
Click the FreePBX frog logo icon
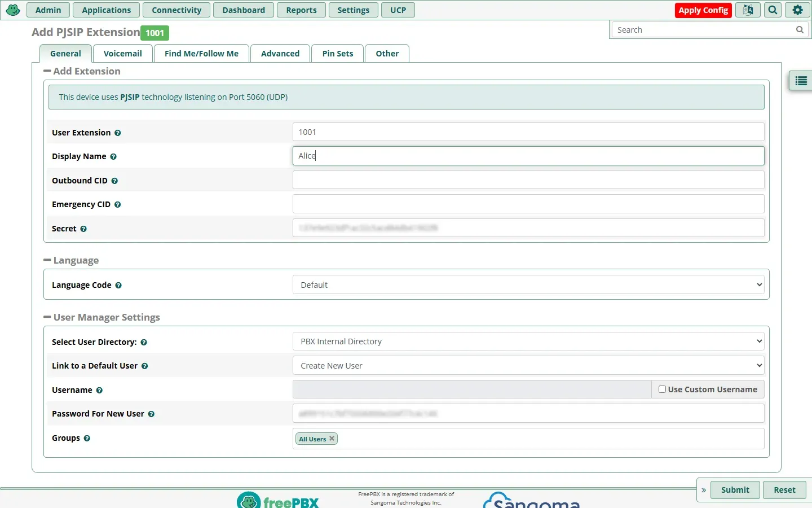tap(13, 10)
